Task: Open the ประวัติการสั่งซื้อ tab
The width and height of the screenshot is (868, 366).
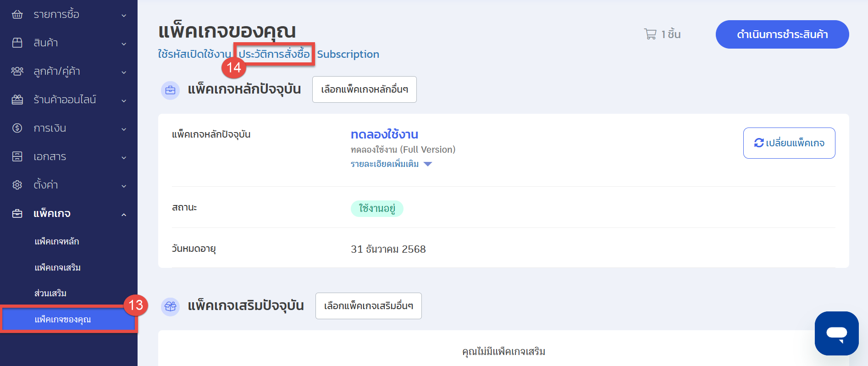Action: pos(274,54)
